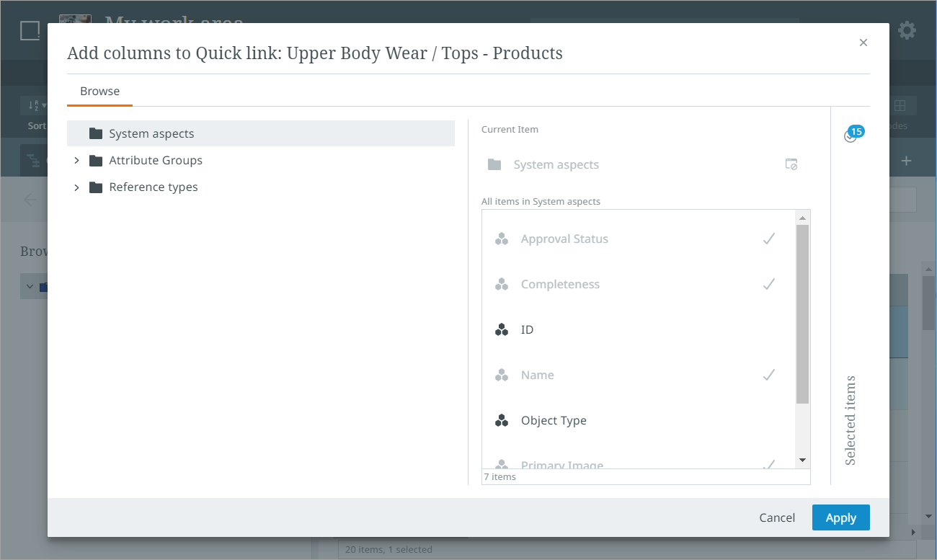This screenshot has height=560, width=937.
Task: Click the ID attribute icon
Action: (x=502, y=329)
